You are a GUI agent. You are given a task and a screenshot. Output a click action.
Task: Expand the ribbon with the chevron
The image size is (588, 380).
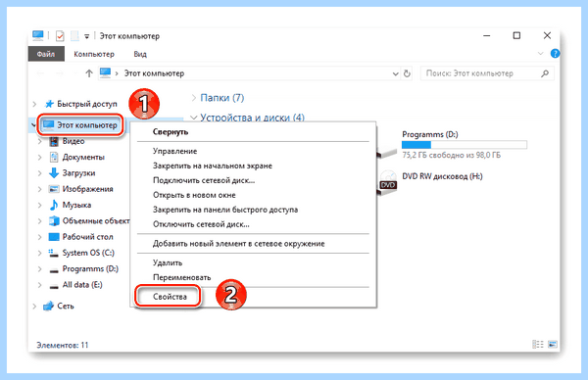(540, 54)
